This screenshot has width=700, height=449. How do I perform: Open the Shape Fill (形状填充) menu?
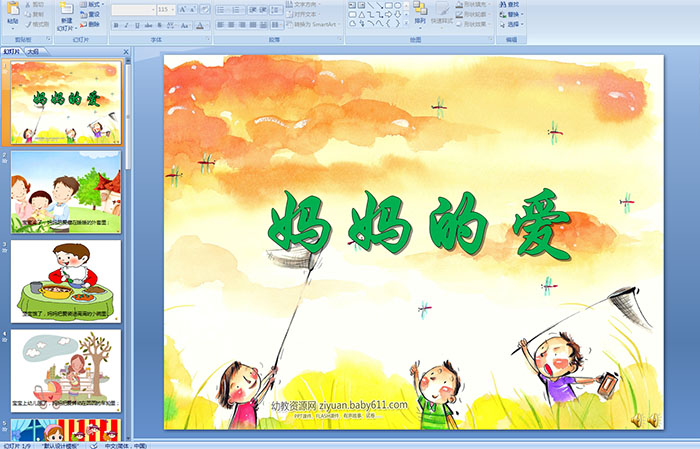click(473, 4)
